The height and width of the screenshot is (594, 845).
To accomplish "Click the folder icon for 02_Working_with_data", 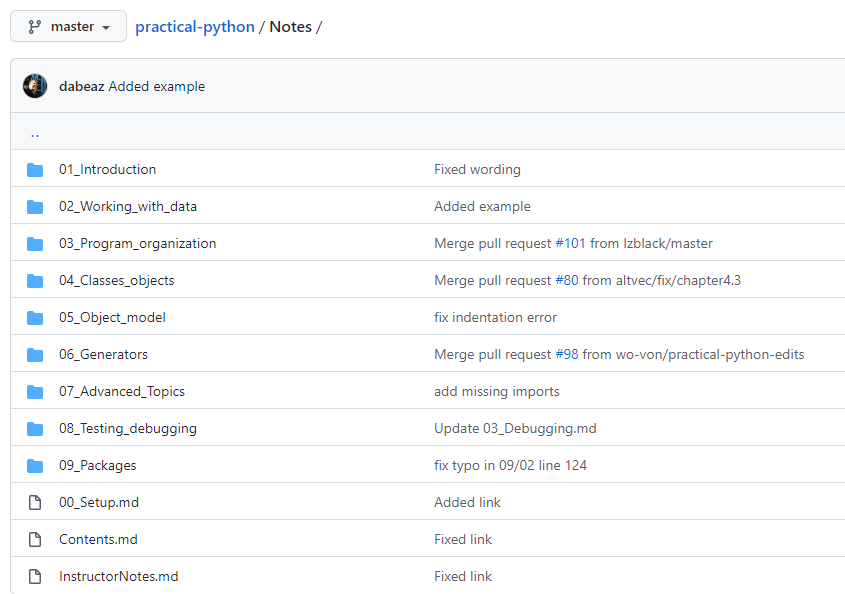I will [x=35, y=207].
